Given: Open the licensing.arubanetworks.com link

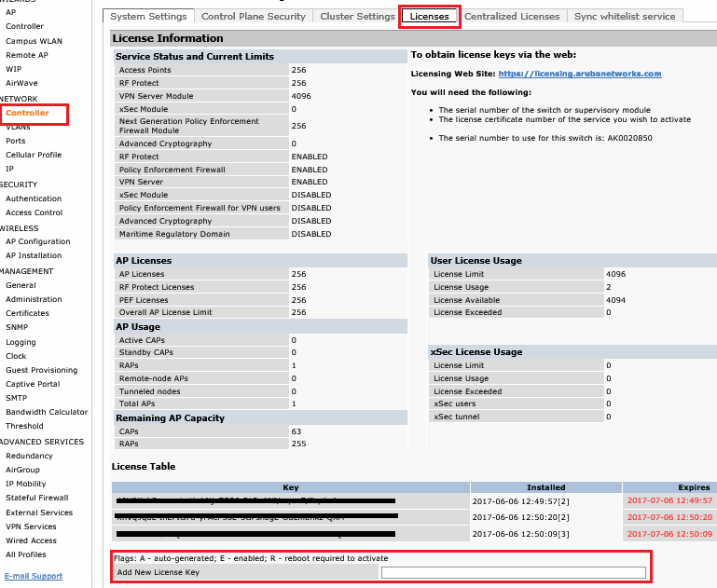Looking at the screenshot, I should [580, 74].
